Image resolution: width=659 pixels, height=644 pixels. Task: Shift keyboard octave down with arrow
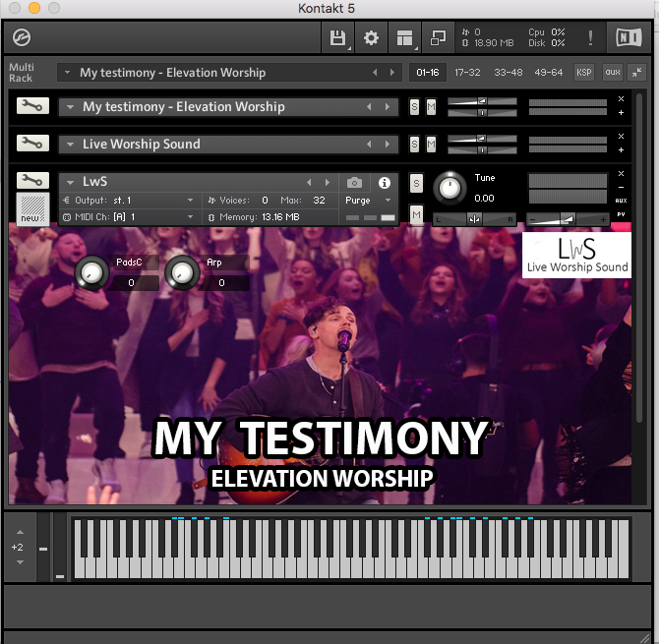(20, 562)
